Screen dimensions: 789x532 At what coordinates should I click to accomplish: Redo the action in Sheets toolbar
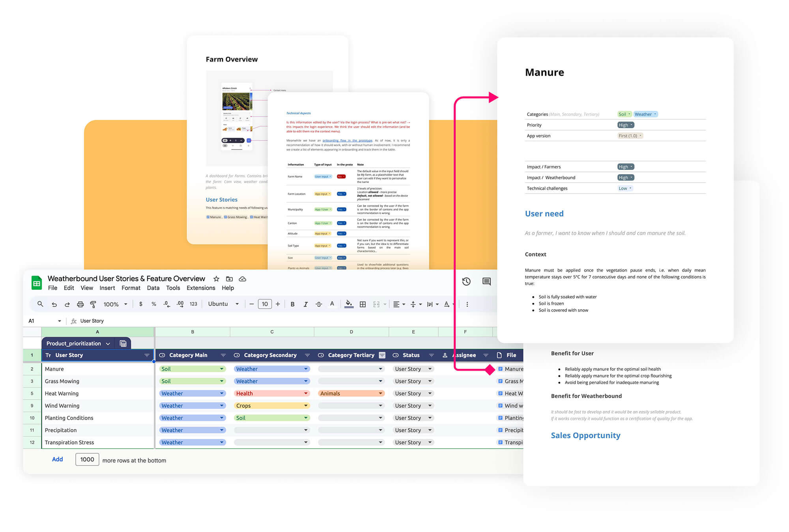tap(67, 304)
